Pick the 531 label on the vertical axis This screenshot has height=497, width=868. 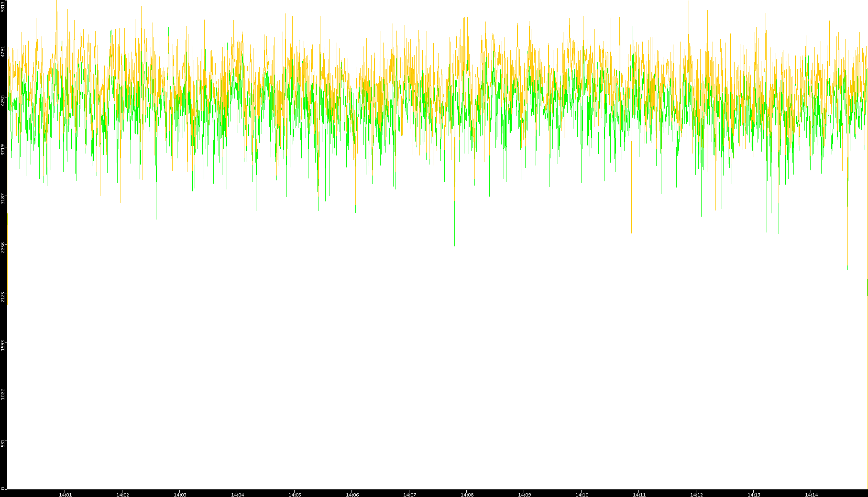[3, 443]
